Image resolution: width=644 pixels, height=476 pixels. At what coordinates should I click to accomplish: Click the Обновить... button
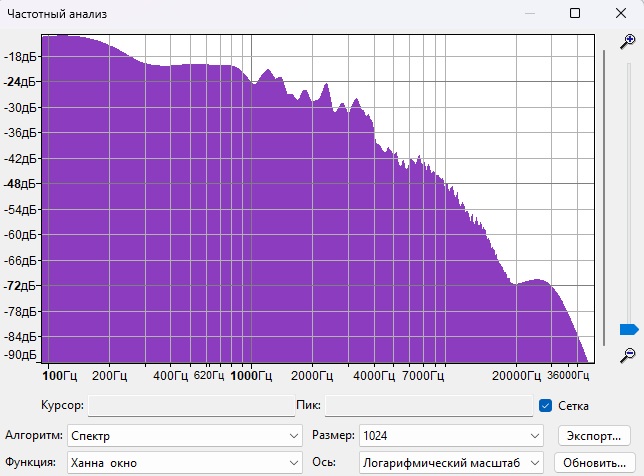pyautogui.click(x=594, y=463)
